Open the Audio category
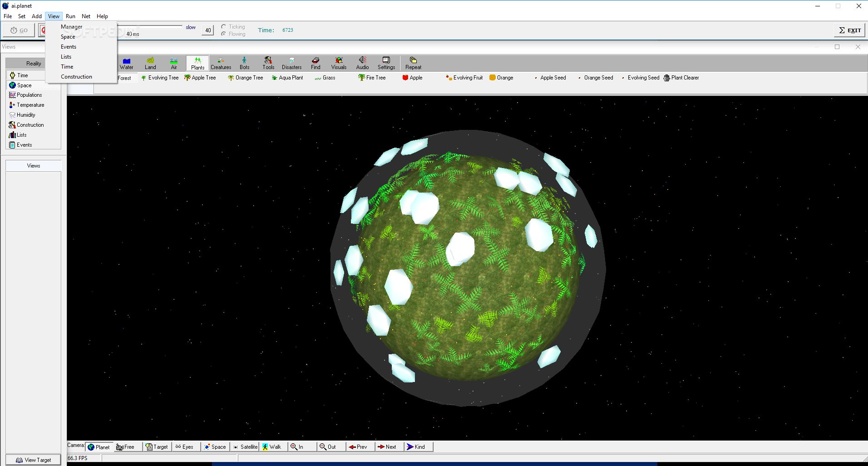This screenshot has width=868, height=466. tap(362, 64)
